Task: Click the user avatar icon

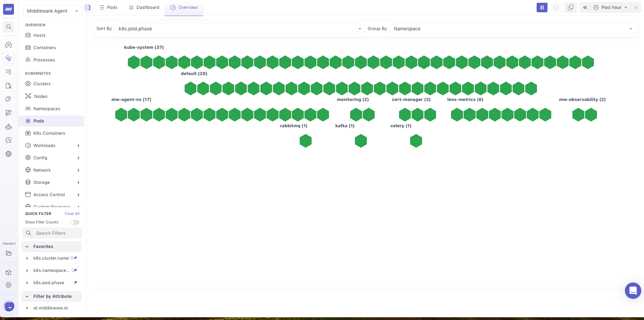Action: click(x=9, y=306)
